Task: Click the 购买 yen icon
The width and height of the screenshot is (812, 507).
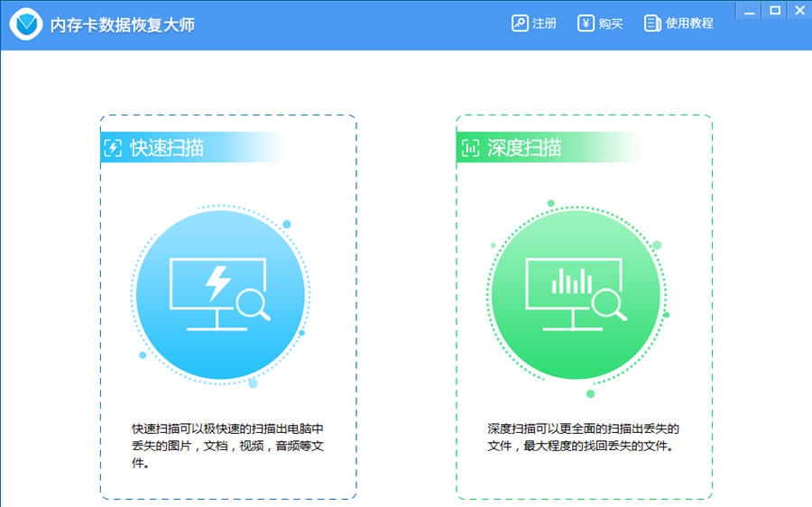Action: pos(586,23)
